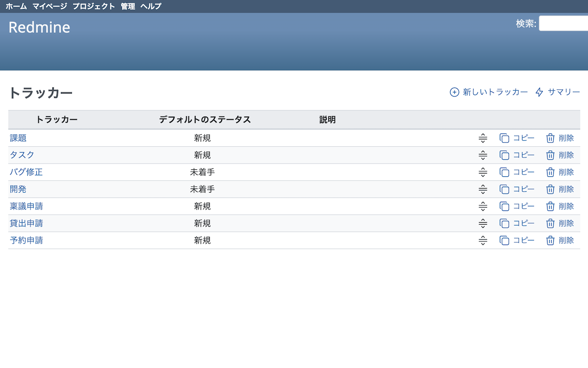The height and width of the screenshot is (368, 588).
Task: Open the ヘルプ menu item
Action: click(151, 6)
